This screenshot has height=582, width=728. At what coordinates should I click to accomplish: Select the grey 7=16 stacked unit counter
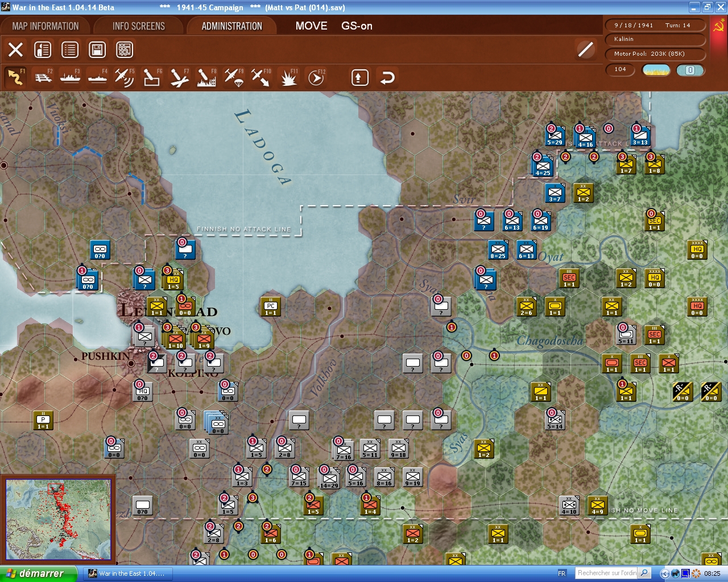(344, 450)
